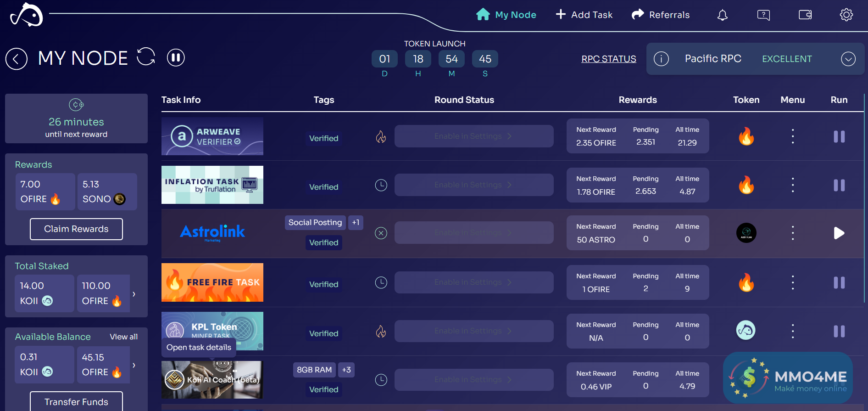Open the three-dot menu for Arweave Verifier
Screen dimensions: 868x411
793,136
